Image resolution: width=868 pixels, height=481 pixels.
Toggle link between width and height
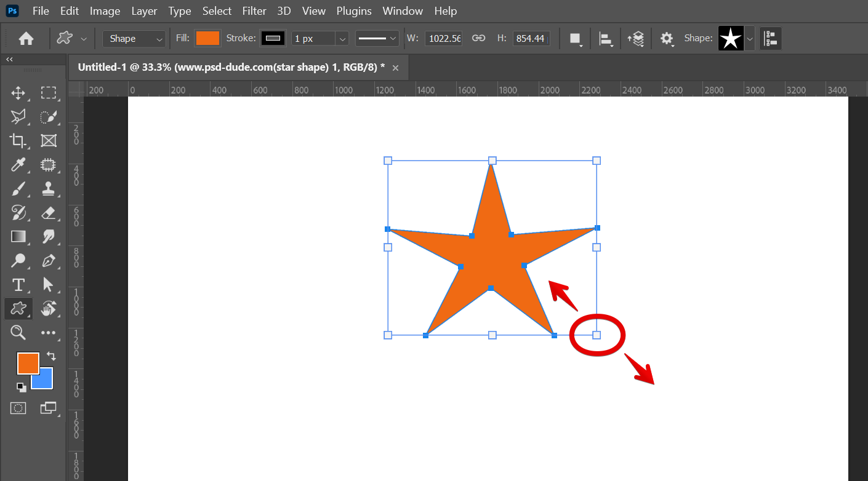pyautogui.click(x=478, y=38)
